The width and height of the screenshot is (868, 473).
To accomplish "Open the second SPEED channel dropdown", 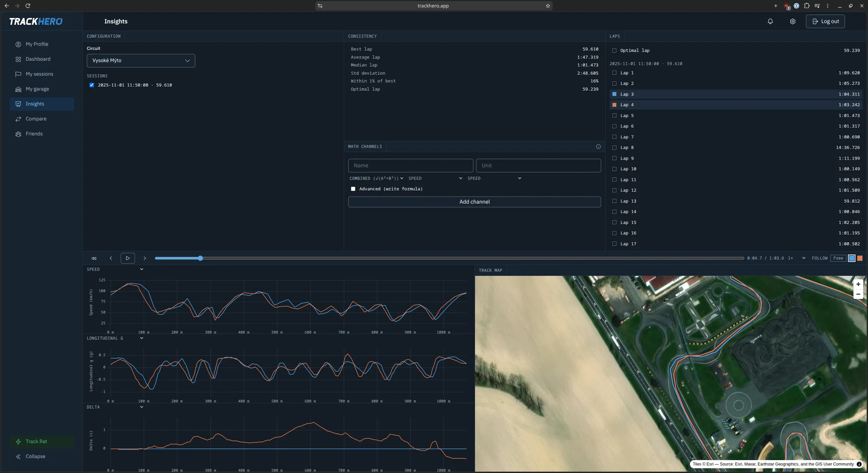I will pyautogui.click(x=494, y=178).
